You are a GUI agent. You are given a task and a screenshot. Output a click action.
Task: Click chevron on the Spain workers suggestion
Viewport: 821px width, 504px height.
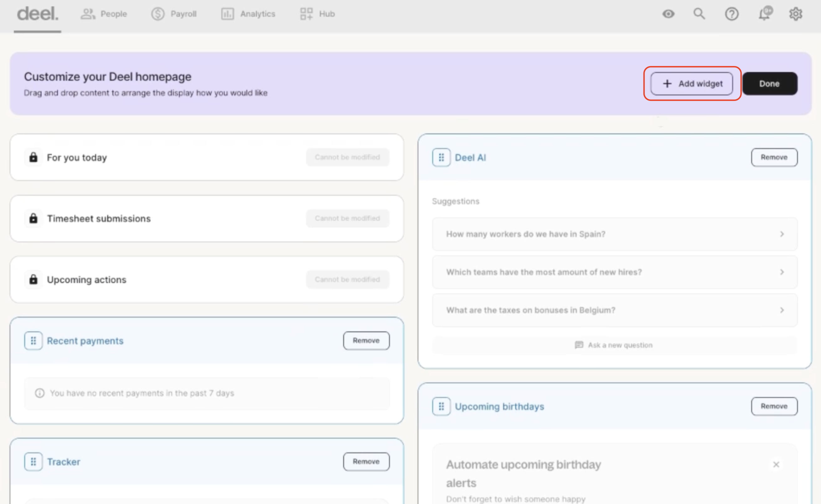(x=782, y=234)
